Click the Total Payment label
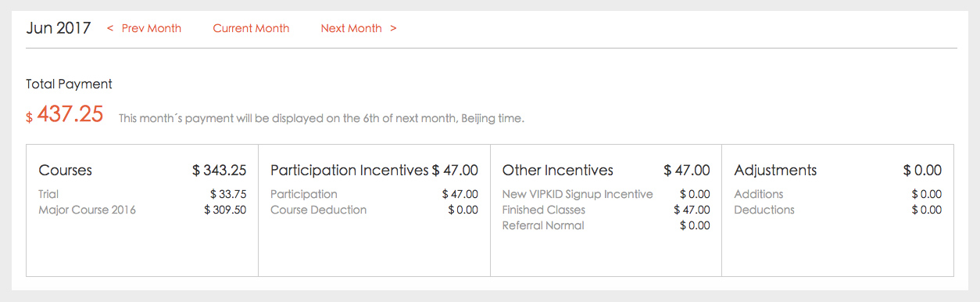This screenshot has width=980, height=302. tap(69, 84)
